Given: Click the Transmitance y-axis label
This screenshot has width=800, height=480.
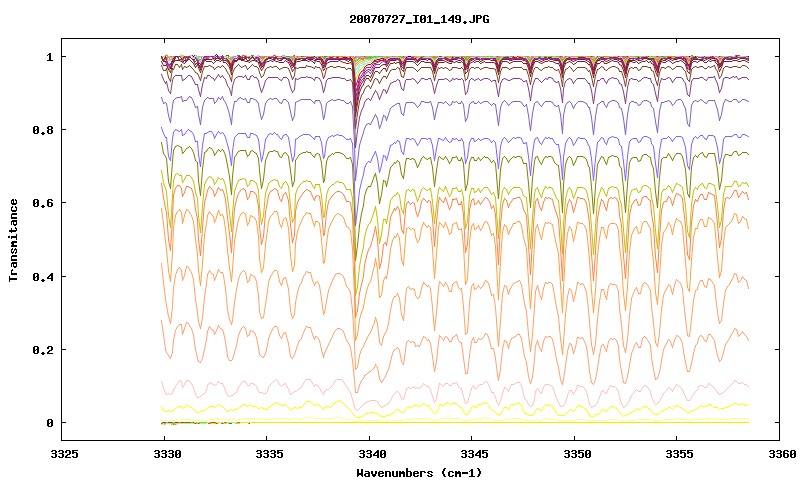Looking at the screenshot, I should point(13,240).
